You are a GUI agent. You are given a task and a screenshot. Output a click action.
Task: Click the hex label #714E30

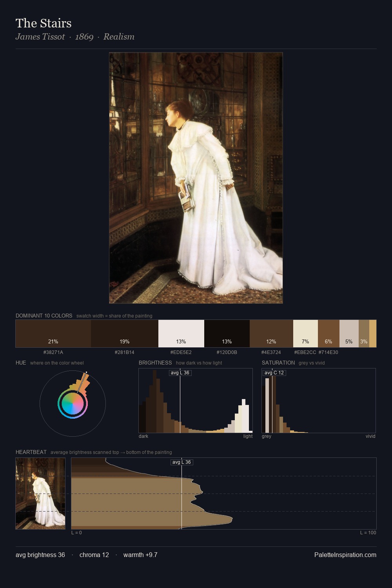coord(328,352)
